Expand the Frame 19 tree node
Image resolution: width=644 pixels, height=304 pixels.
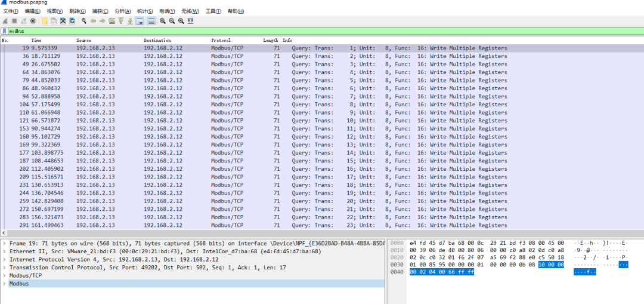[x=5, y=244]
